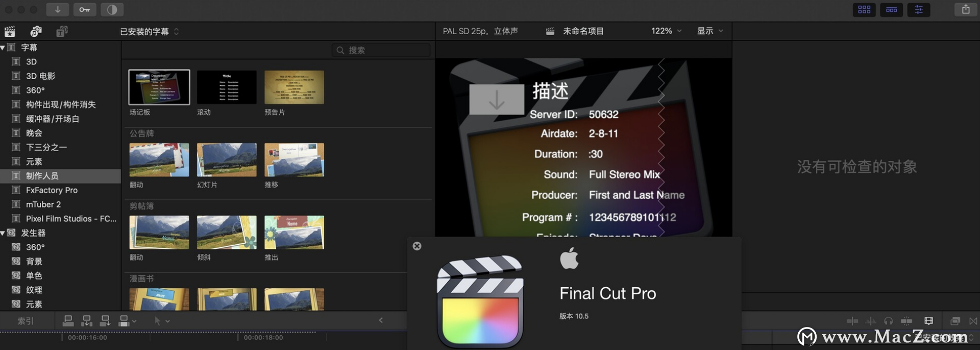Select the 晚会 category
This screenshot has width=980, height=350.
(60, 133)
